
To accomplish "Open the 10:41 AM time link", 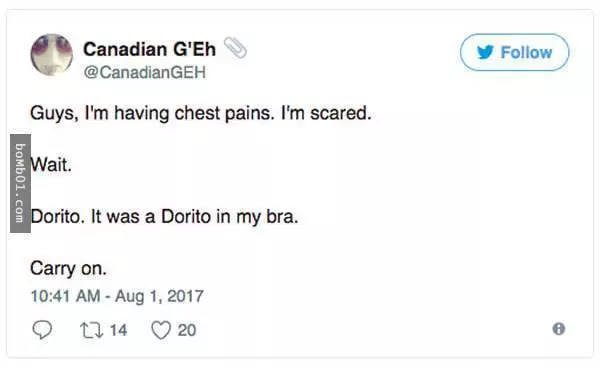I will tap(65, 296).
